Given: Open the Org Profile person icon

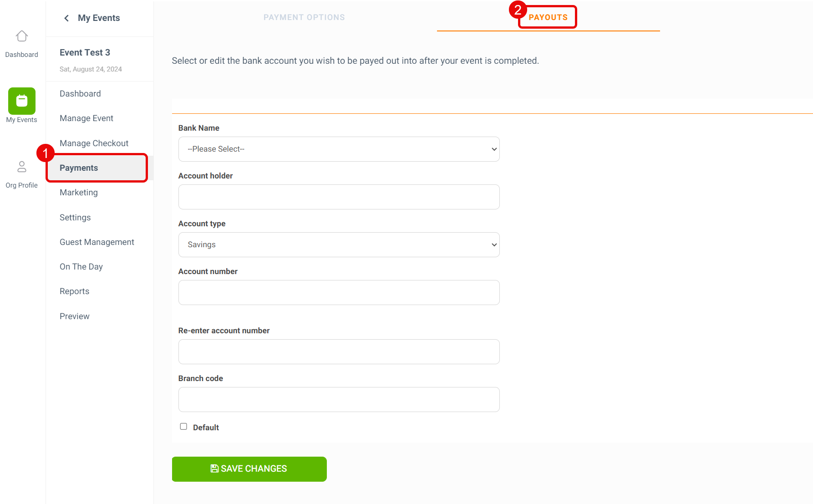Looking at the screenshot, I should pos(22,167).
